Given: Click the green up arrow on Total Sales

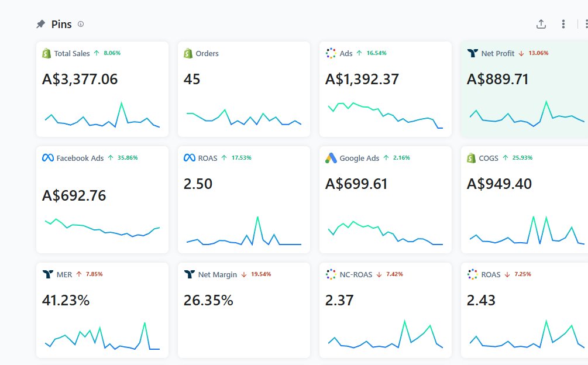Looking at the screenshot, I should [97, 53].
